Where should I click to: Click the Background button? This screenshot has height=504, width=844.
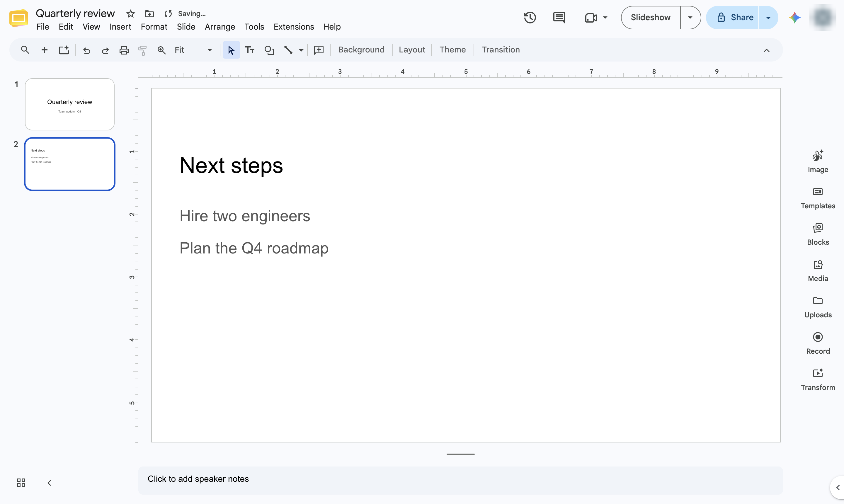point(361,50)
